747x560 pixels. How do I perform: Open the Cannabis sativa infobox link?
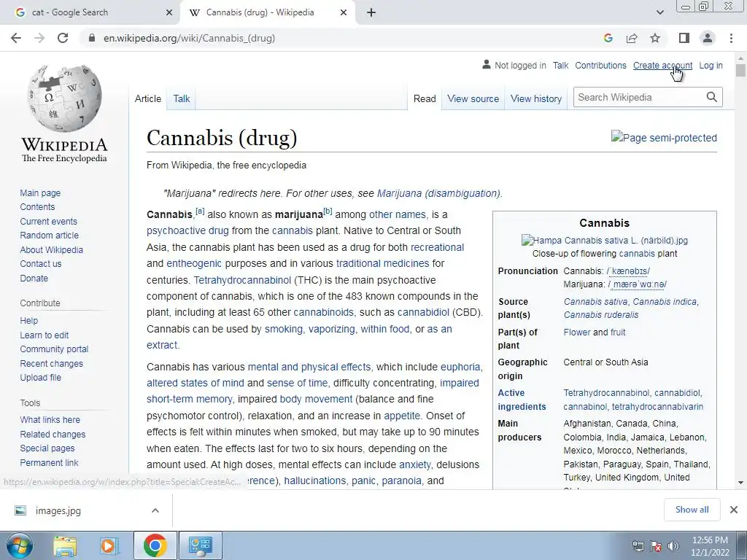coord(596,301)
